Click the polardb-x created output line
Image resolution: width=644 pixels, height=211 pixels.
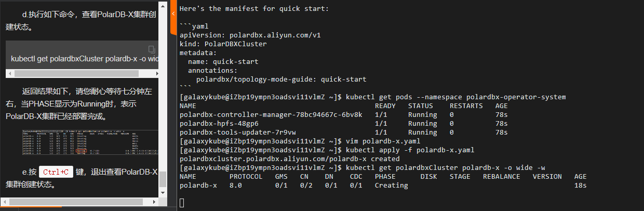tap(290, 159)
